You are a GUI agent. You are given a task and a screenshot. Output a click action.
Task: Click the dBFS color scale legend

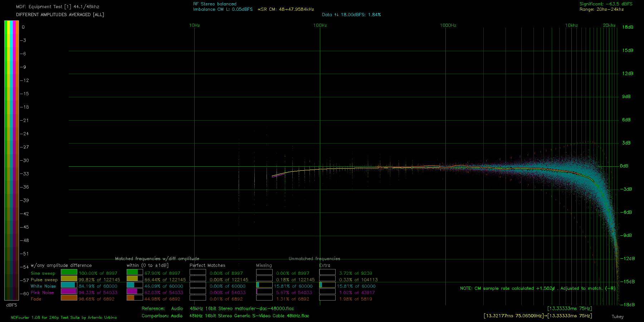click(11, 160)
